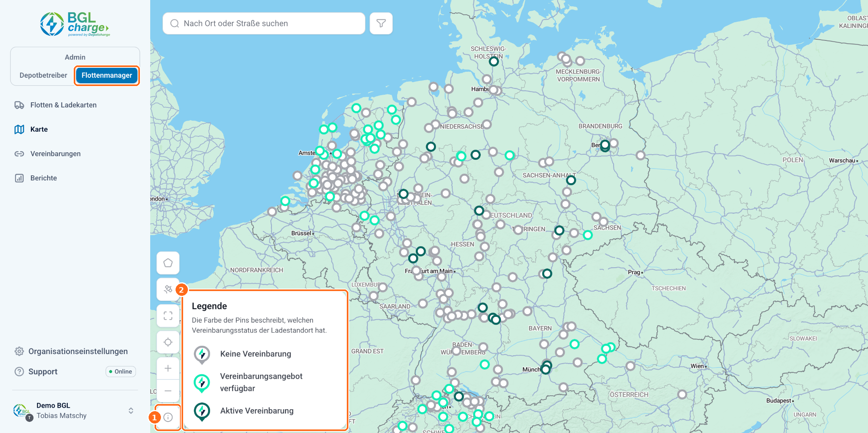The image size is (868, 433).
Task: Click the Admin label in role switcher
Action: coord(75,57)
